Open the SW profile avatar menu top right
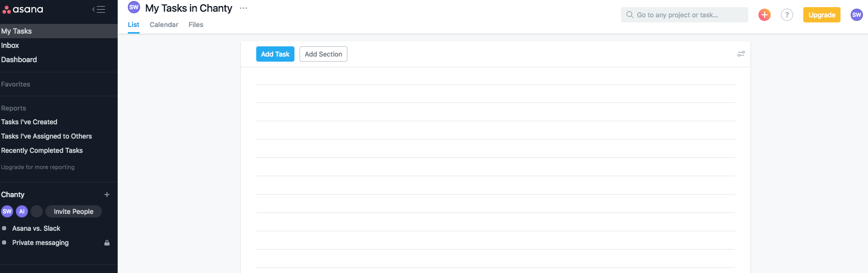868x273 pixels. (857, 15)
